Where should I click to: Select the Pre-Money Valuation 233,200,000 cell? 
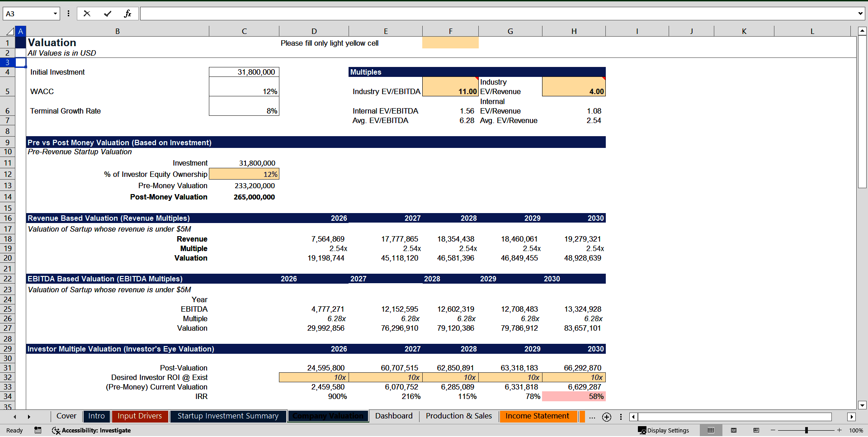(x=244, y=185)
